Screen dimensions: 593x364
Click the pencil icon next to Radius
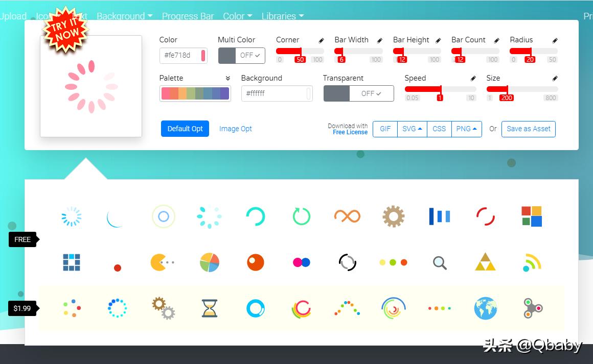point(555,40)
